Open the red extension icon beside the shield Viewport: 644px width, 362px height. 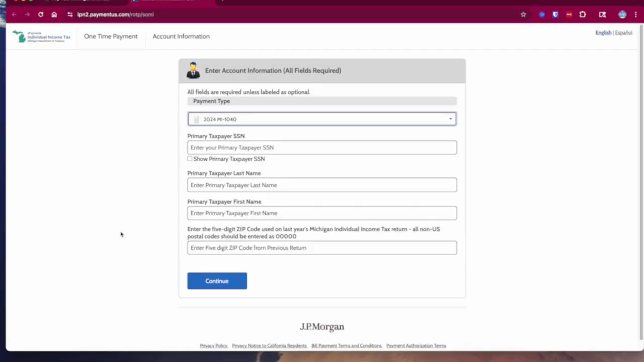pos(569,14)
